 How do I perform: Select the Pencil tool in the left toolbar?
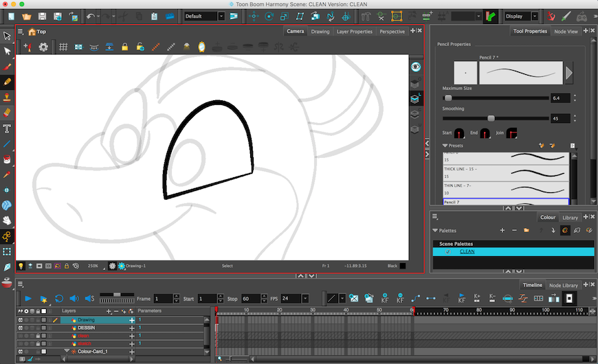pyautogui.click(x=7, y=82)
